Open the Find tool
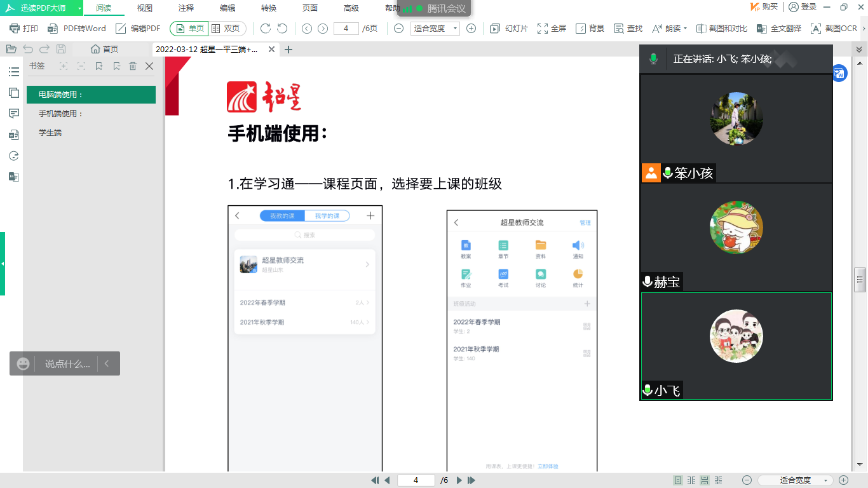This screenshot has width=868, height=488. [x=628, y=29]
